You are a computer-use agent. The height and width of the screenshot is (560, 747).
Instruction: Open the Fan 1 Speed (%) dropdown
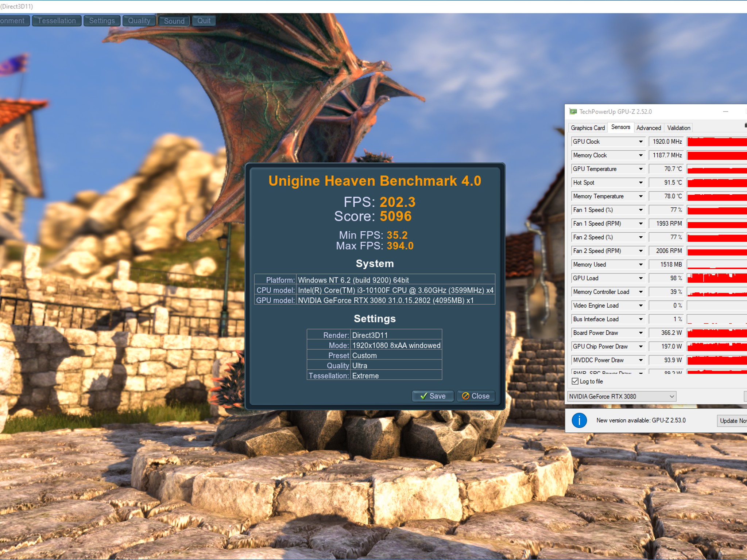(x=641, y=210)
